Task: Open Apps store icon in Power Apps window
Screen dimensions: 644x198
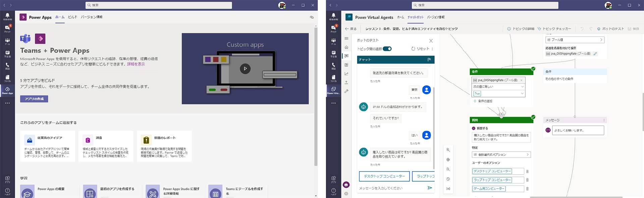Action: tap(7, 179)
